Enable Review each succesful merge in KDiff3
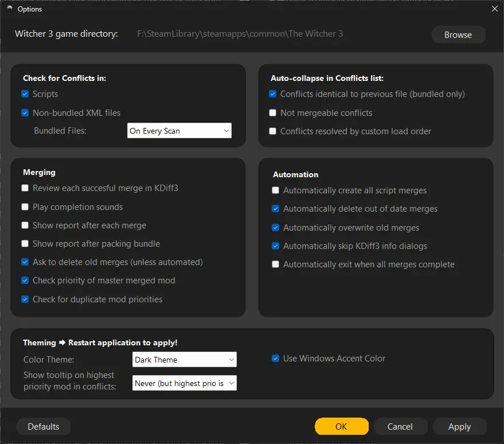 [x=25, y=188]
